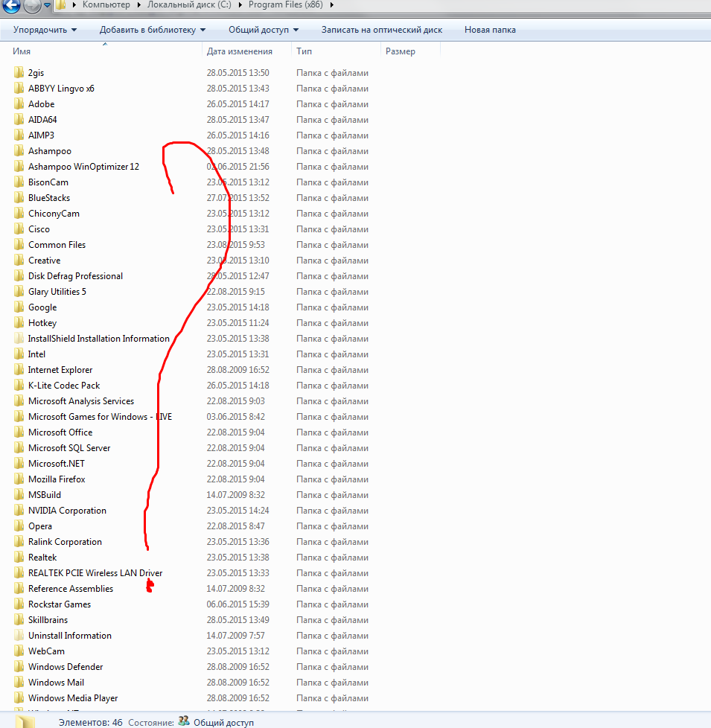Select the Ashampoo WinOptimizer 12 folder icon
This screenshot has height=728, width=711.
click(x=19, y=166)
